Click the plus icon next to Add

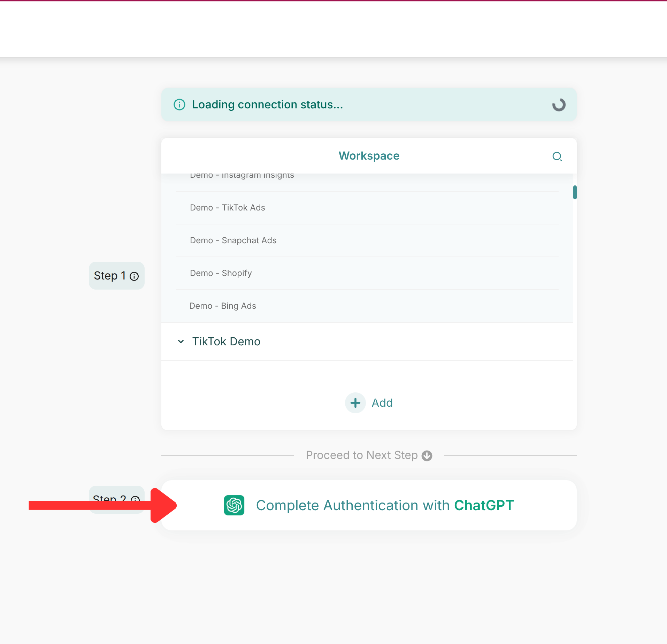tap(355, 403)
